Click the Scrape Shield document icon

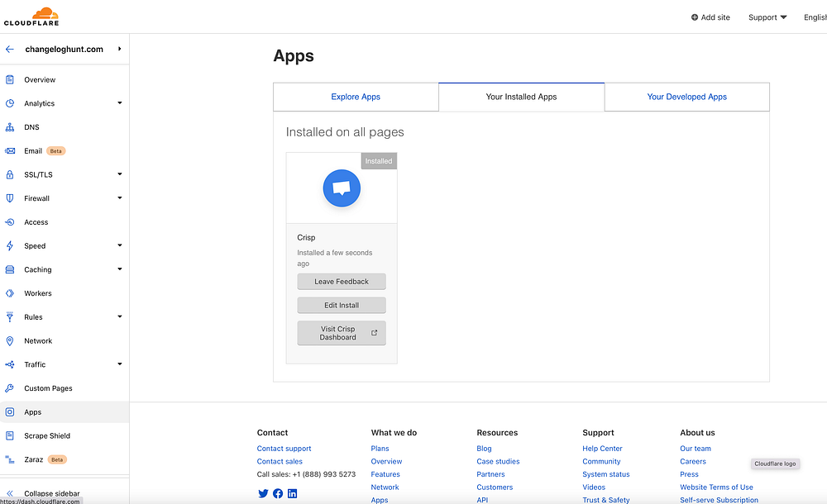(9, 435)
